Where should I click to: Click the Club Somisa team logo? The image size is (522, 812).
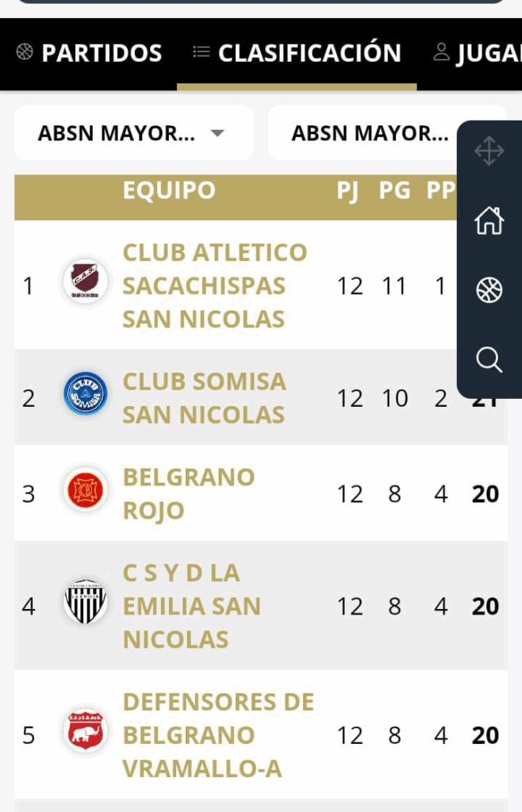(86, 393)
